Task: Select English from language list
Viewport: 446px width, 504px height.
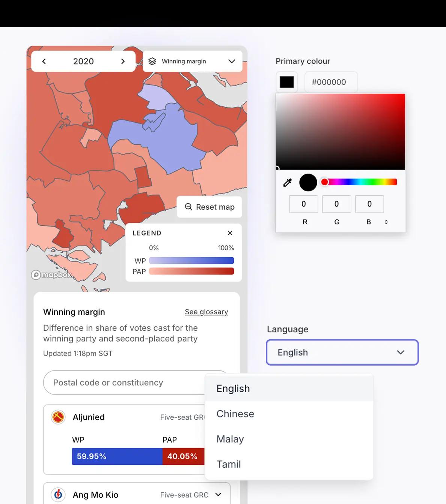Action: click(x=289, y=388)
